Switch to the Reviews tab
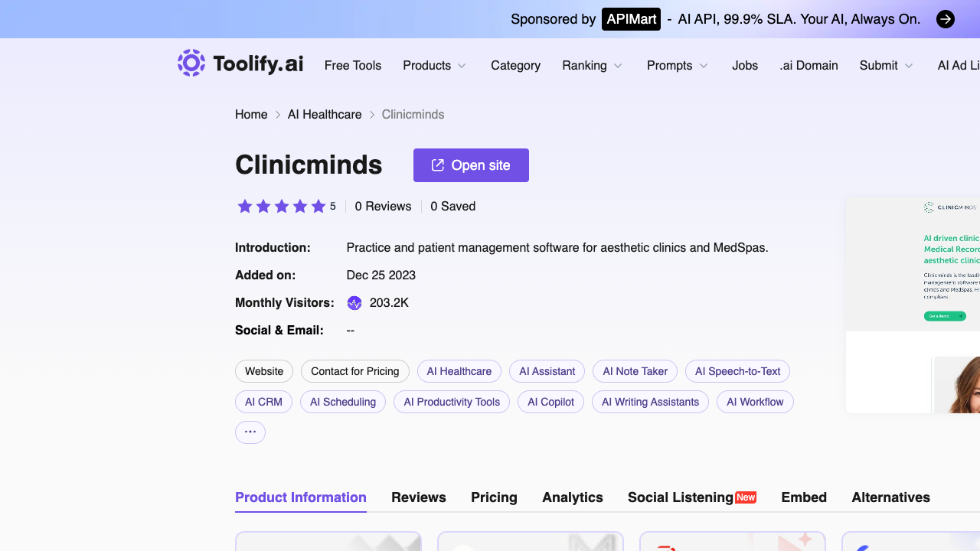 [x=419, y=497]
